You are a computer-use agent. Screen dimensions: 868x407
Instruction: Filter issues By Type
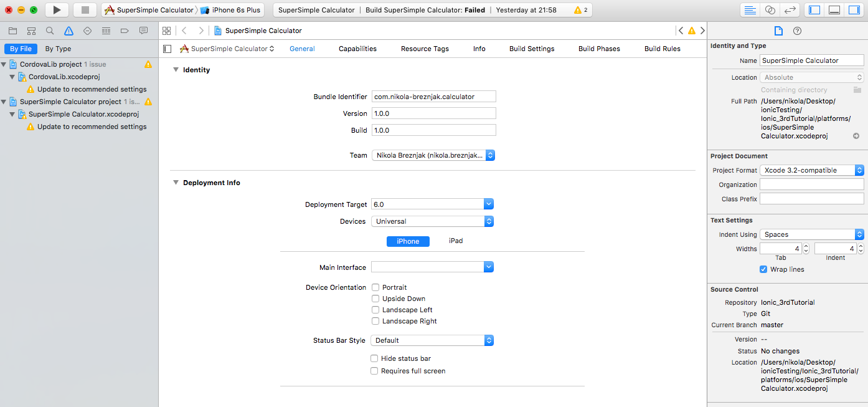pos(58,49)
